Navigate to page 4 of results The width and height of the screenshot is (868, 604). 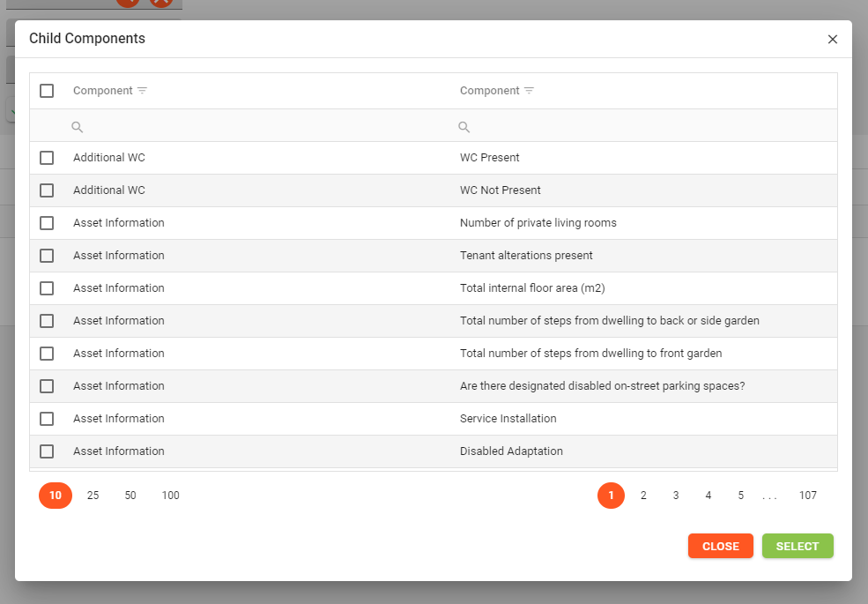click(x=708, y=496)
